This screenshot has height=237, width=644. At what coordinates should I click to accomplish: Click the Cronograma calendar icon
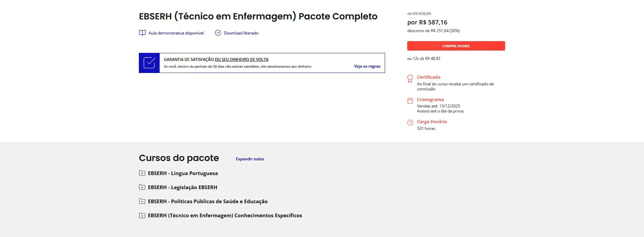410,100
